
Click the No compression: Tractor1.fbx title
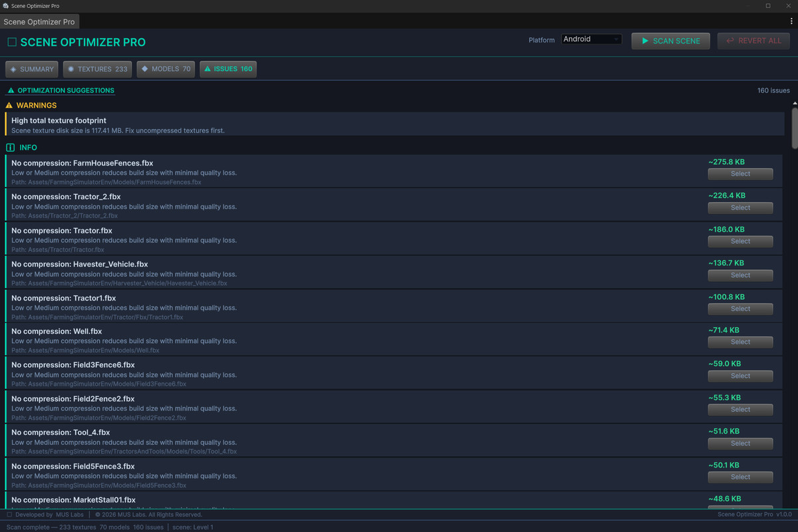tap(64, 298)
